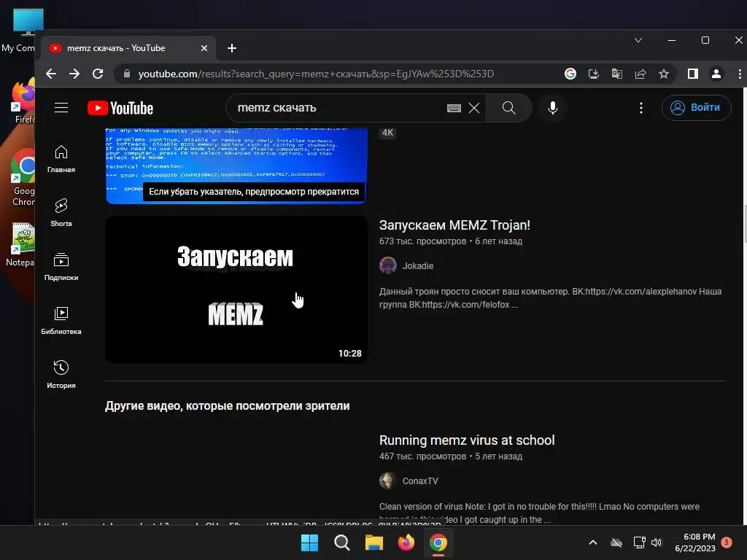Viewport: 747px width, 560px height.
Task: View site information lock icon
Action: pos(127,74)
